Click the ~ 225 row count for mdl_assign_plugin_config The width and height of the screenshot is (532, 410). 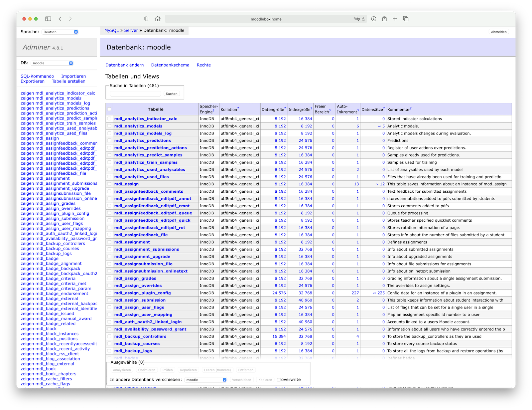379,293
